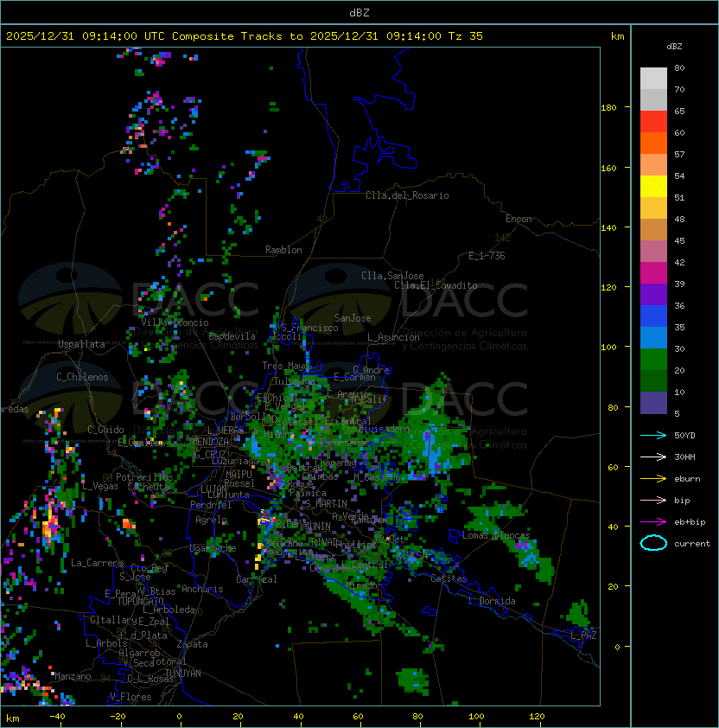
Task: Click the Perdriel label
Action: point(210,505)
